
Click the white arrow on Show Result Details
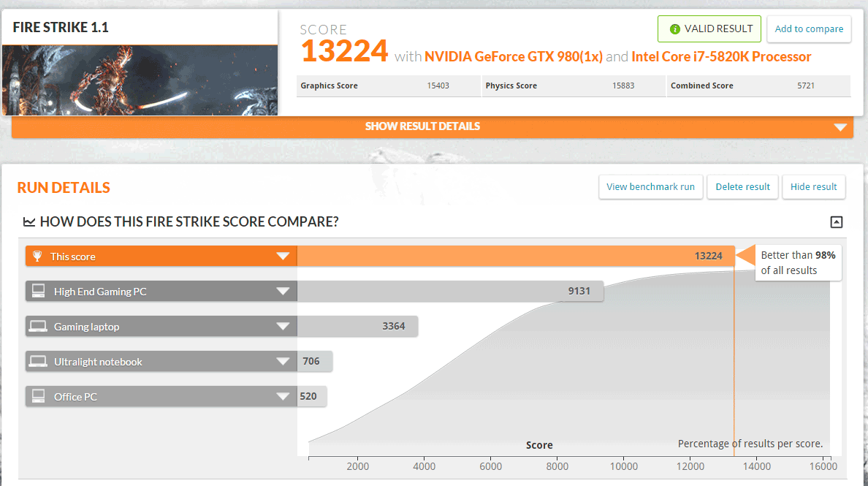coord(840,127)
